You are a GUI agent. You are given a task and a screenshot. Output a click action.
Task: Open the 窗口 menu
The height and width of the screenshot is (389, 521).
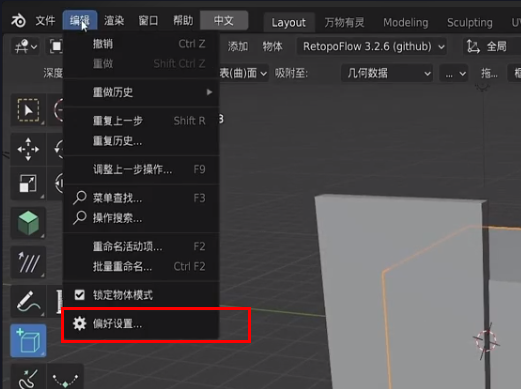(x=148, y=21)
